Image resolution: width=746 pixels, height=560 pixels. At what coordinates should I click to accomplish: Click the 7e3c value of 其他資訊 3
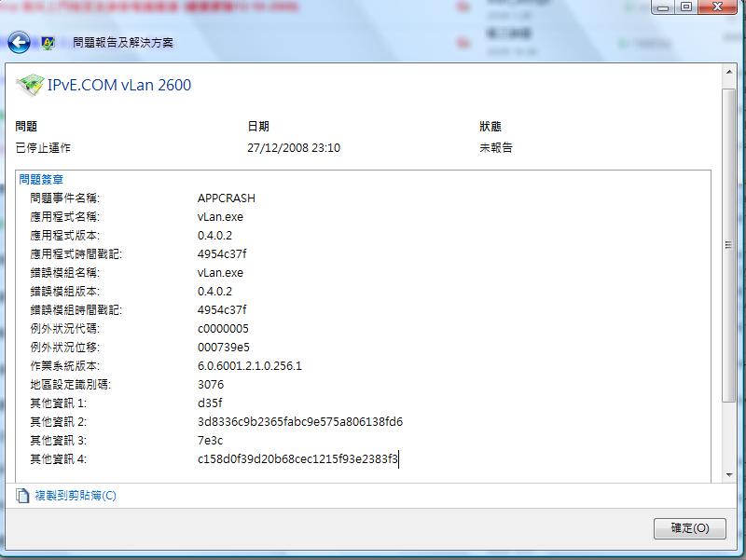click(211, 441)
